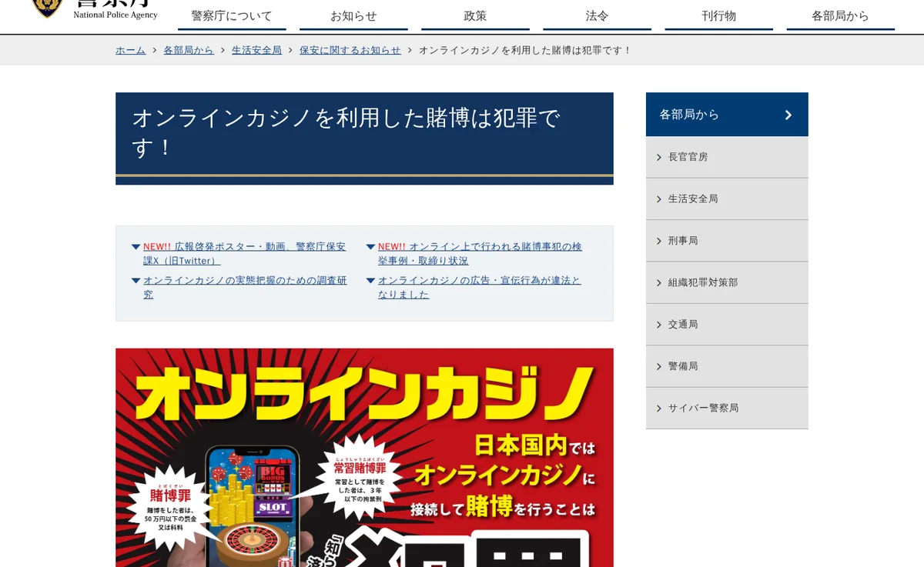The height and width of the screenshot is (567, 924).
Task: Open 長官官房 in the sidebar
Action: click(727, 157)
